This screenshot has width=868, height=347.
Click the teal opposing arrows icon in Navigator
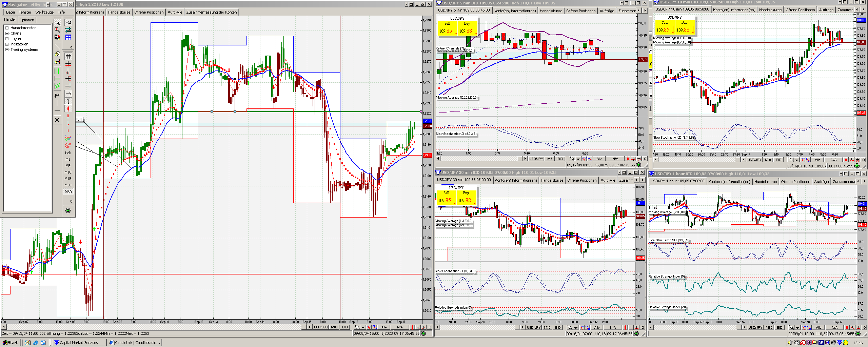click(x=68, y=30)
